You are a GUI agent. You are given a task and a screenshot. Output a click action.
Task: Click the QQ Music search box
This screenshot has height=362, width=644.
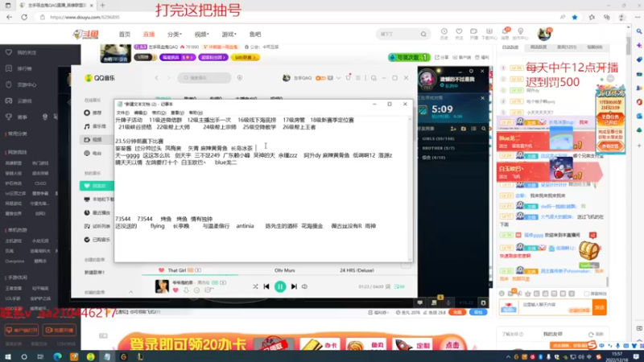(204, 77)
